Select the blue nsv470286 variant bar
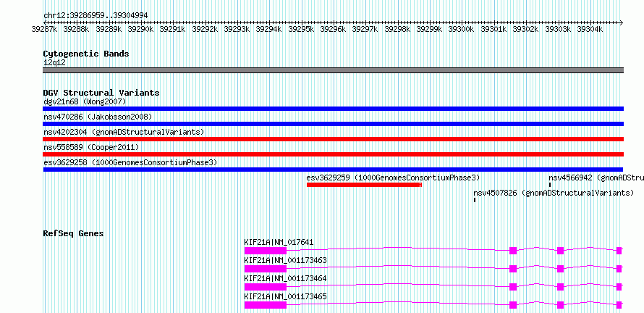Image resolution: width=644 pixels, height=313 pixels. pyautogui.click(x=333, y=124)
